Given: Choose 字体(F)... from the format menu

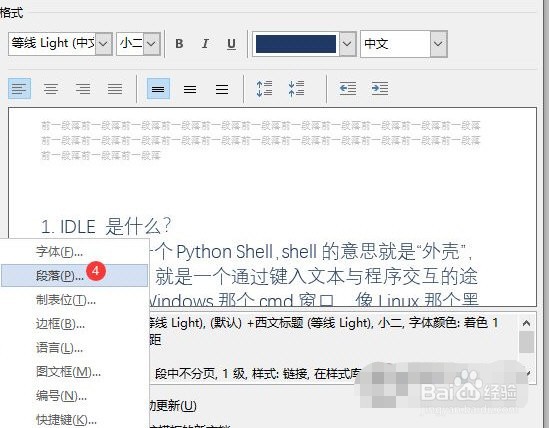Looking at the screenshot, I should pyautogui.click(x=75, y=251).
